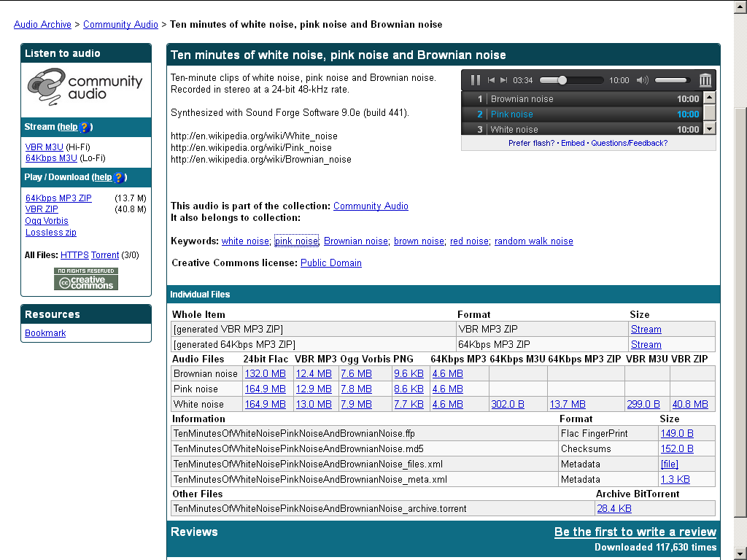Skip to next track in player
The image size is (747, 560).
503,80
